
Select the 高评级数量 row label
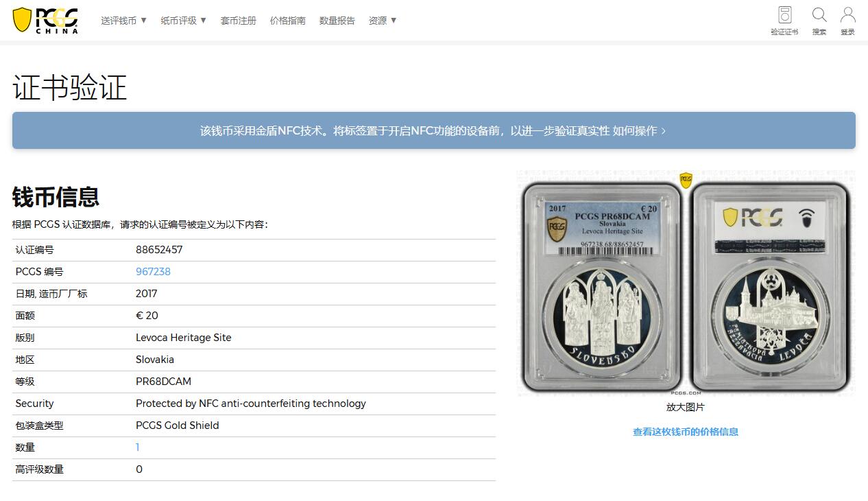(x=39, y=469)
